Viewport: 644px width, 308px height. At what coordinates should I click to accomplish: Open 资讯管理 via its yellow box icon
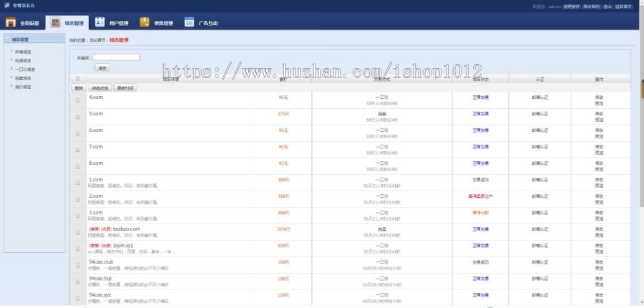(145, 22)
